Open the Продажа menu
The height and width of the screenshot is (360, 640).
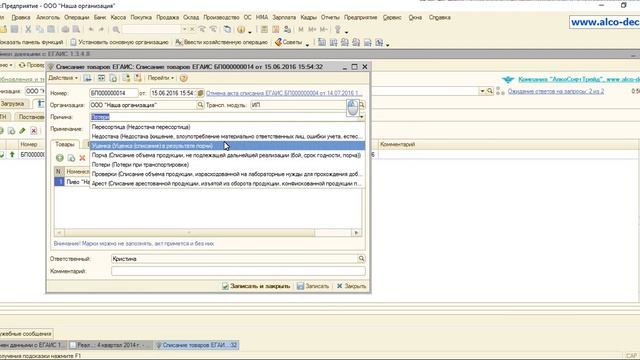coord(167,18)
